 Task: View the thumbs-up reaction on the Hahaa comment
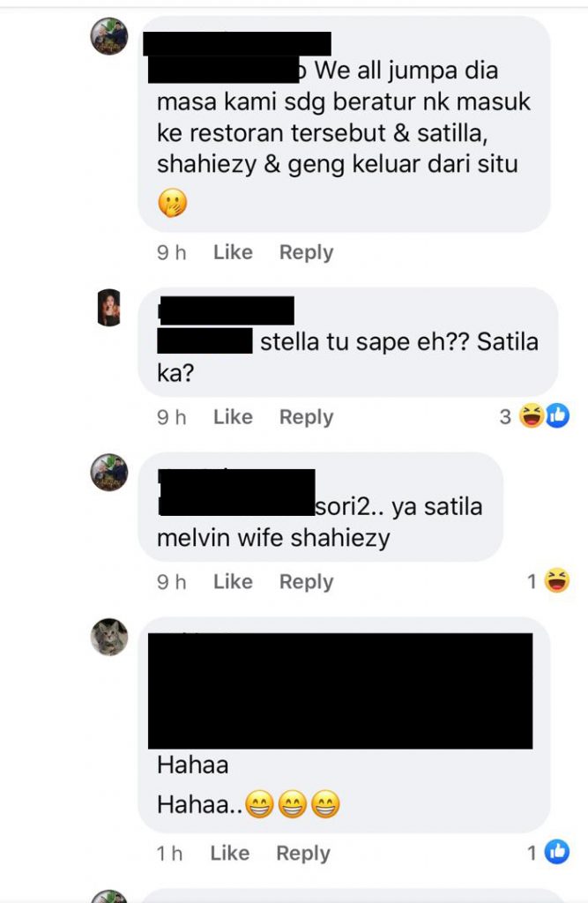(557, 852)
